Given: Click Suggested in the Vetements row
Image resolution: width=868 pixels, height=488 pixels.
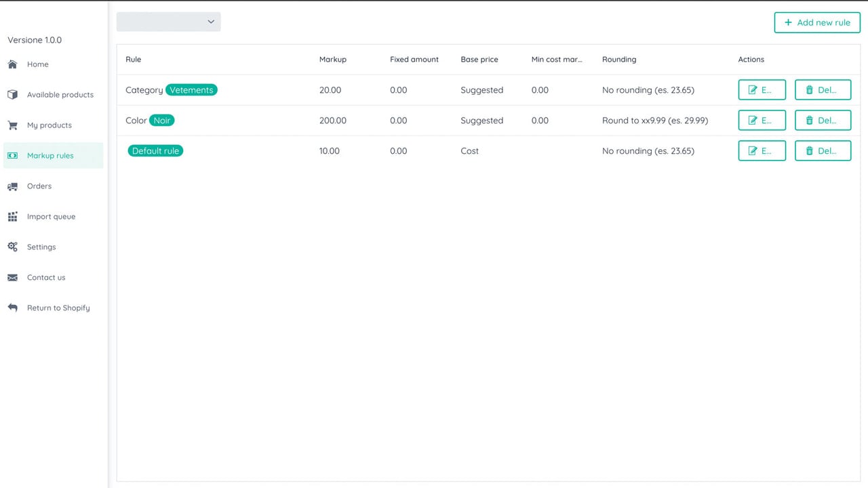Looking at the screenshot, I should (x=482, y=90).
